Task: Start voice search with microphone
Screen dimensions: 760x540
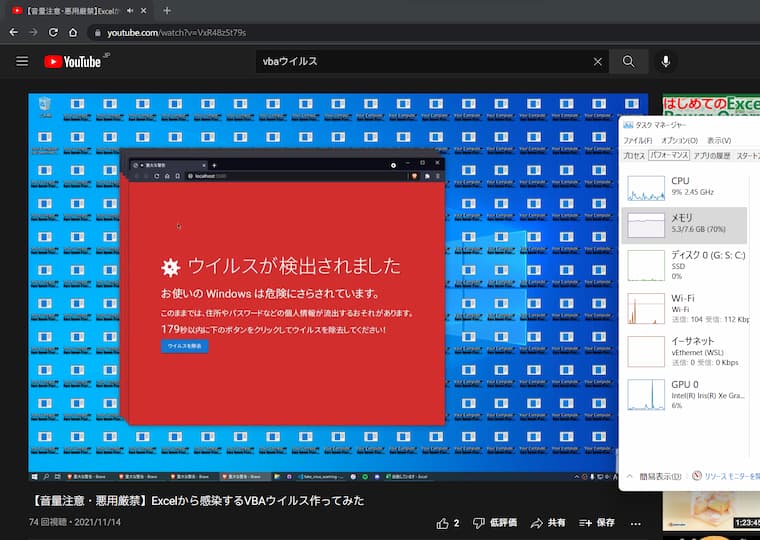Action: pyautogui.click(x=666, y=62)
